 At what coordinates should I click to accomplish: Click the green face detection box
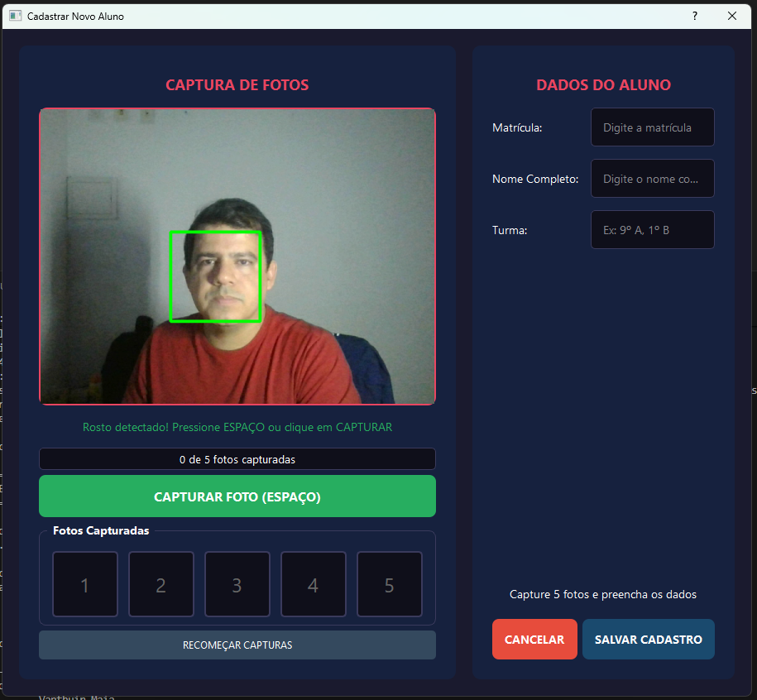pos(215,276)
